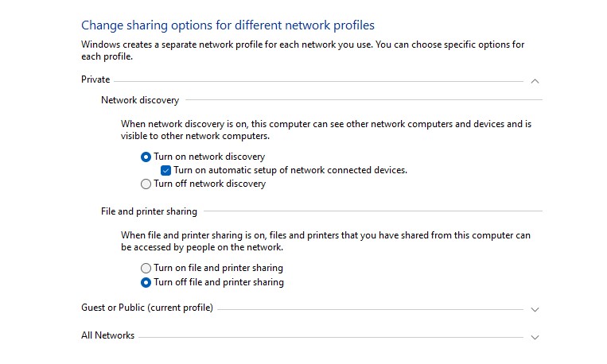Image resolution: width=607 pixels, height=364 pixels.
Task: Click the 'Windows creates a separate network profile' text
Action: (303, 51)
